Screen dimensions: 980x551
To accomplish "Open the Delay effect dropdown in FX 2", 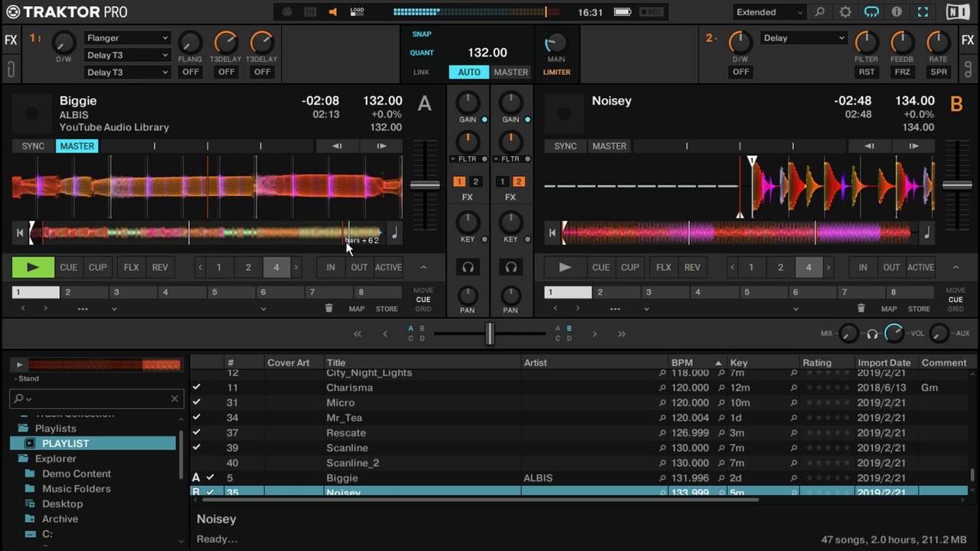I will pyautogui.click(x=804, y=38).
